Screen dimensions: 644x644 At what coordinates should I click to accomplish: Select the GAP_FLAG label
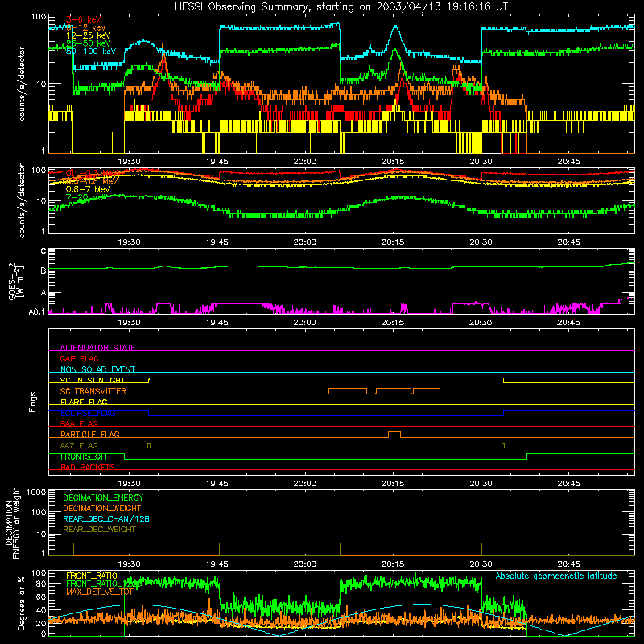coord(79,358)
